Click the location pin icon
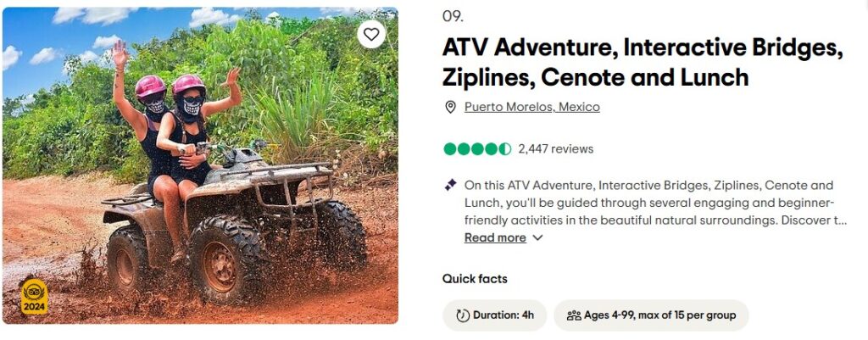Screen dimensions: 868x340 451,107
